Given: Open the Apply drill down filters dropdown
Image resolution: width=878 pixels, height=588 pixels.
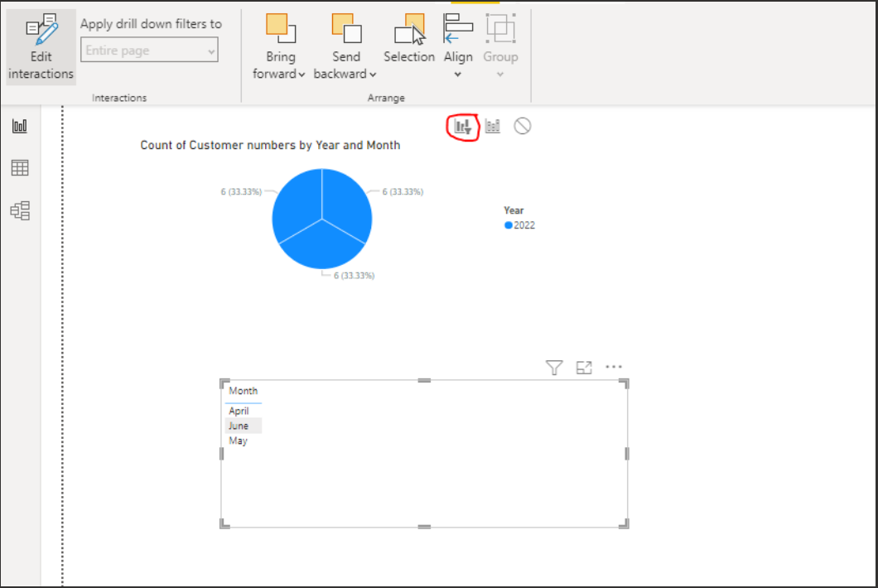Looking at the screenshot, I should (149, 50).
